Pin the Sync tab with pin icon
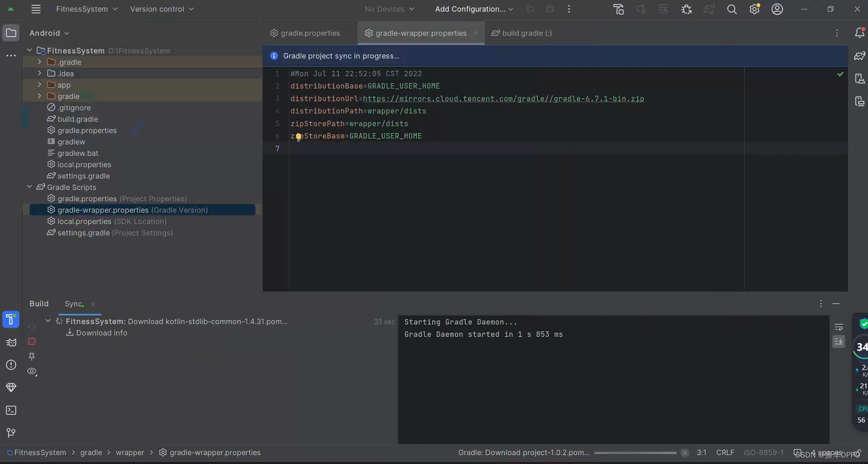The image size is (868, 464). [x=32, y=356]
